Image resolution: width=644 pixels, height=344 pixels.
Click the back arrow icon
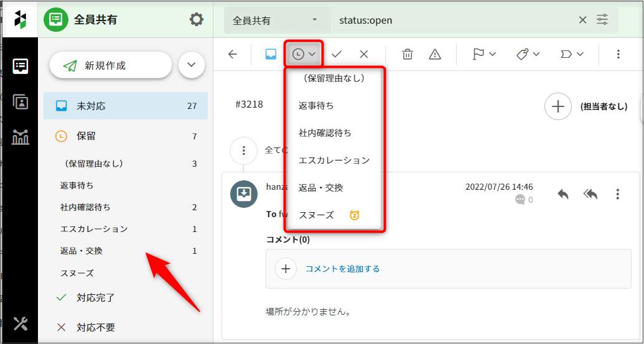click(x=233, y=54)
